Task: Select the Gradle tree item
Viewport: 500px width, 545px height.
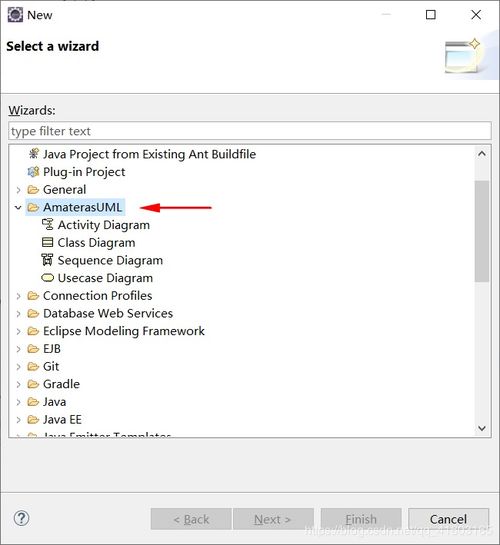Action: click(x=61, y=384)
